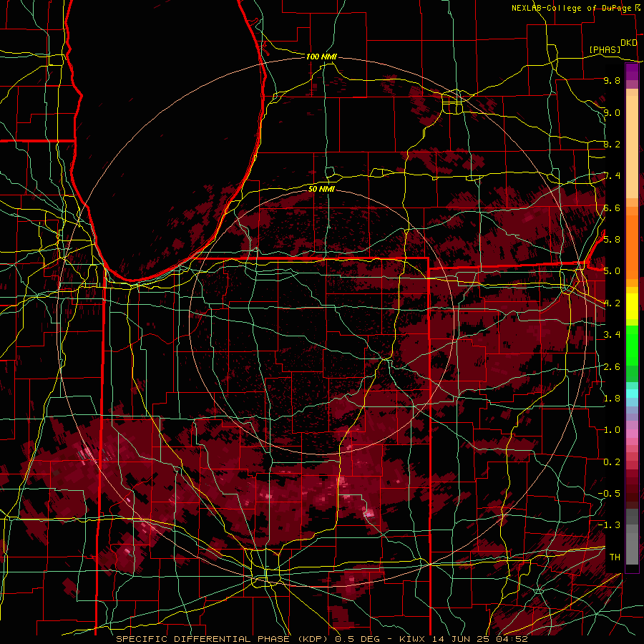
Task: Click the 2.6 color scale value
Action: [x=612, y=367]
